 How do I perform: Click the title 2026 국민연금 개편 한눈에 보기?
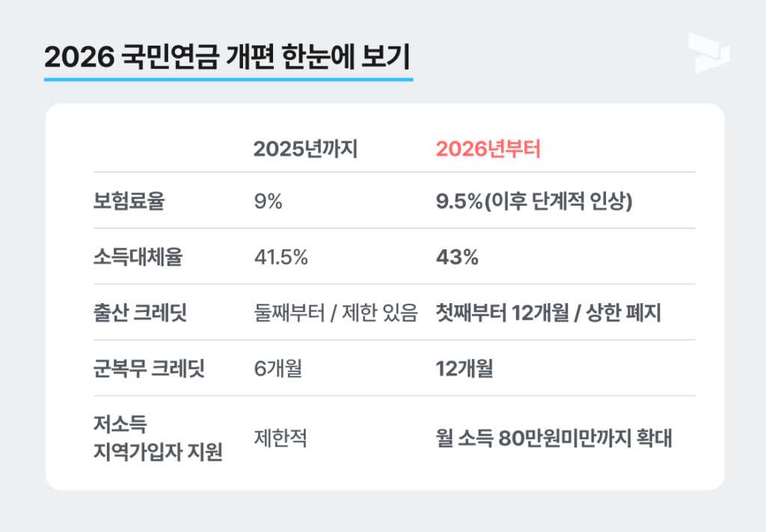227,58
